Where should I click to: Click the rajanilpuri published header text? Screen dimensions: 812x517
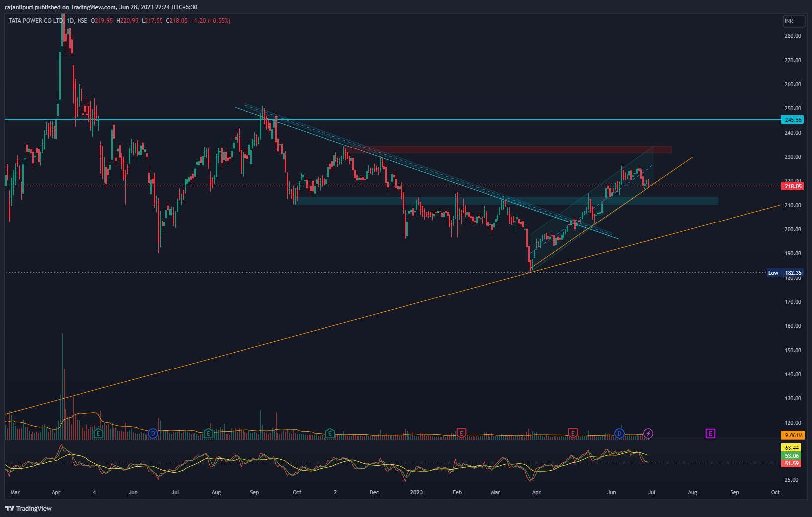pyautogui.click(x=101, y=7)
